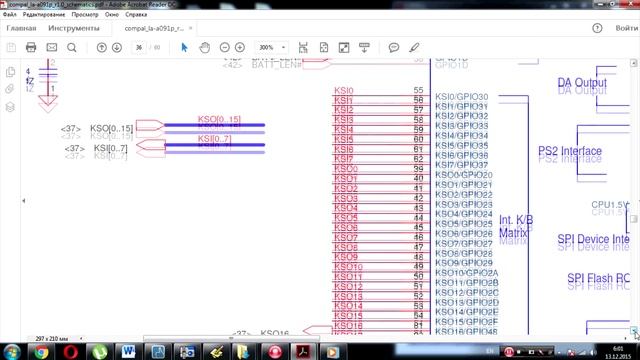Open the find text magnifier tool

coord(71,47)
